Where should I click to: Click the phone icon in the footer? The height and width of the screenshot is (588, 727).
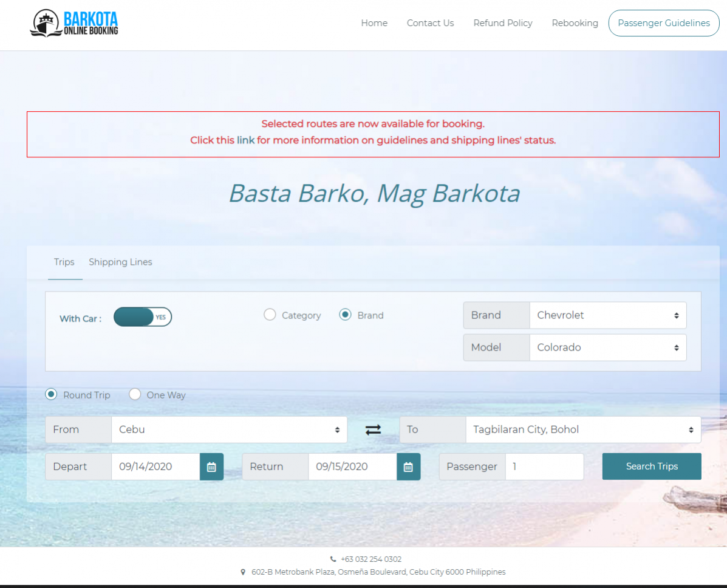point(333,559)
